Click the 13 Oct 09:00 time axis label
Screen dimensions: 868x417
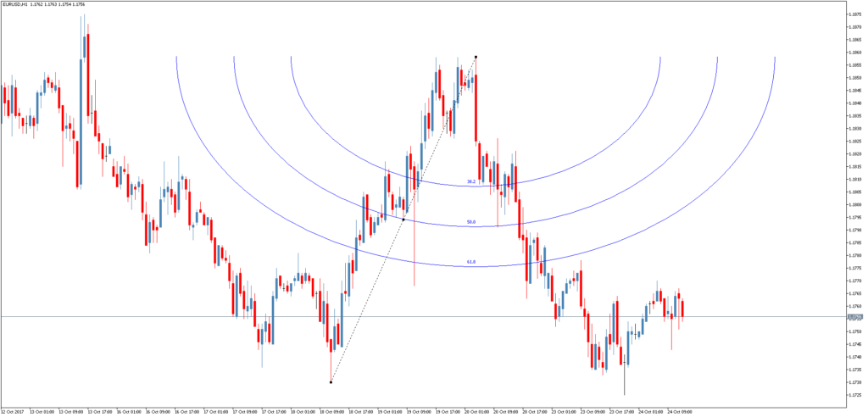tap(71, 412)
